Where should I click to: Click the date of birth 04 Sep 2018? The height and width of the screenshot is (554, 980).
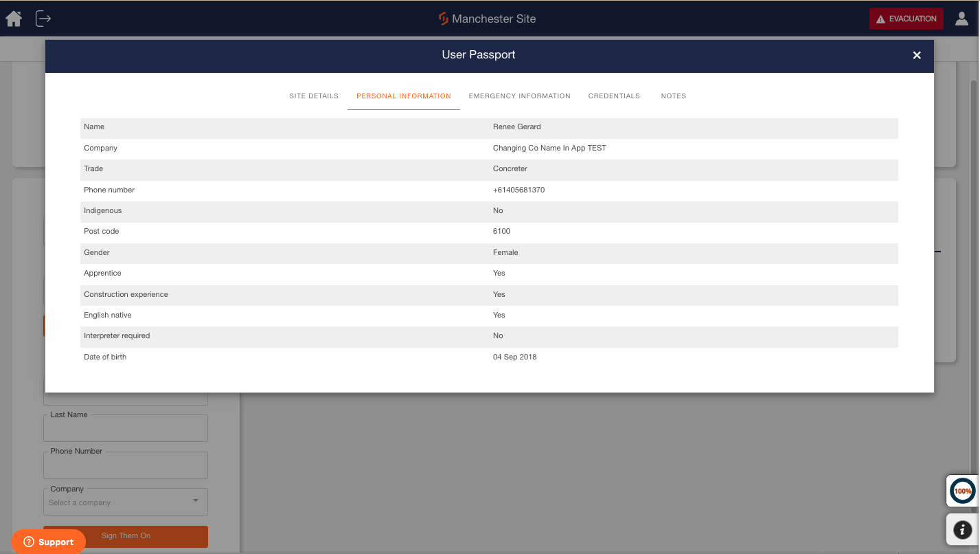point(515,357)
